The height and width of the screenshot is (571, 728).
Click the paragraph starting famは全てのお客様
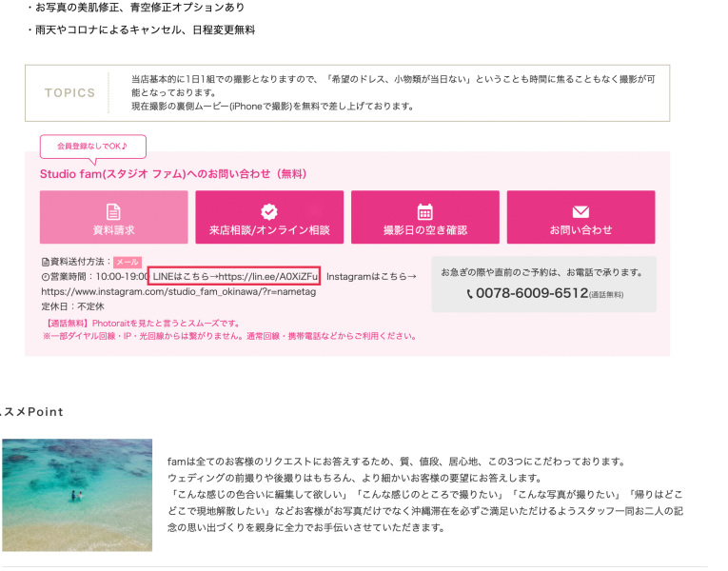pos(424,495)
